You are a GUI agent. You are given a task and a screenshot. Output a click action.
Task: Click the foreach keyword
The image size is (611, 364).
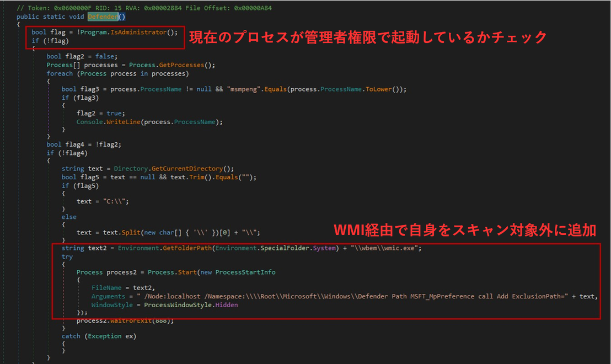click(60, 74)
